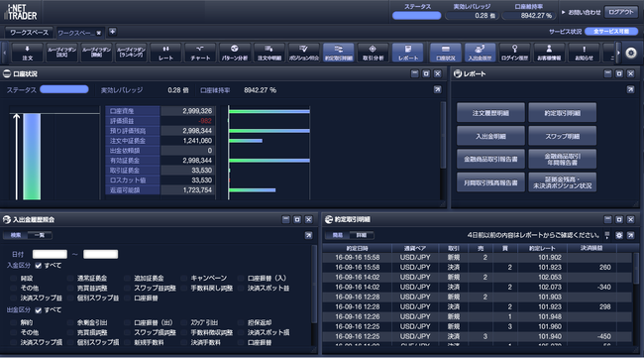The image size is (644, 358).
Task: Toggle 口座状況 account status toolbar icon
Action: point(445,53)
